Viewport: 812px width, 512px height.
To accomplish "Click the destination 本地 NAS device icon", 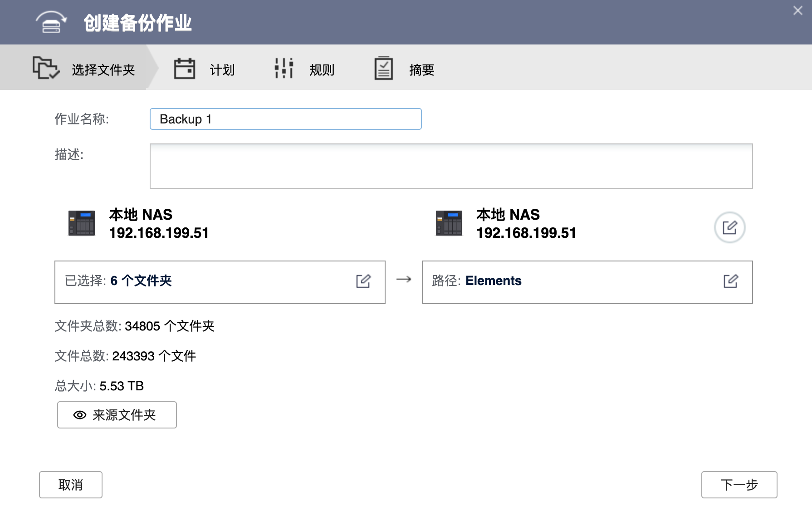I will (449, 223).
